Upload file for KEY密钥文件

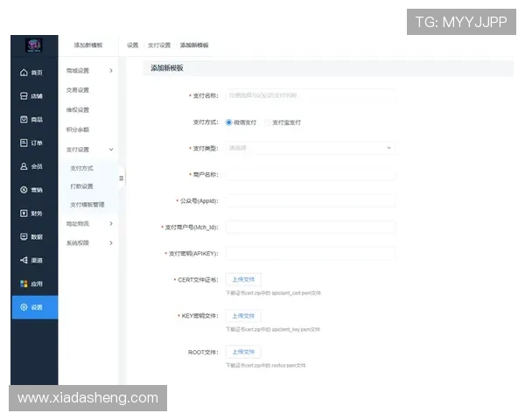(243, 316)
